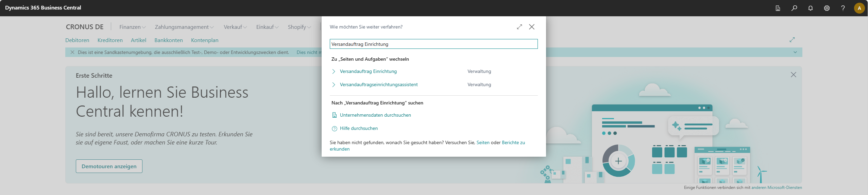Expand the Zahlungsmanagement menu
Image resolution: width=868 pixels, height=195 pixels.
click(184, 27)
